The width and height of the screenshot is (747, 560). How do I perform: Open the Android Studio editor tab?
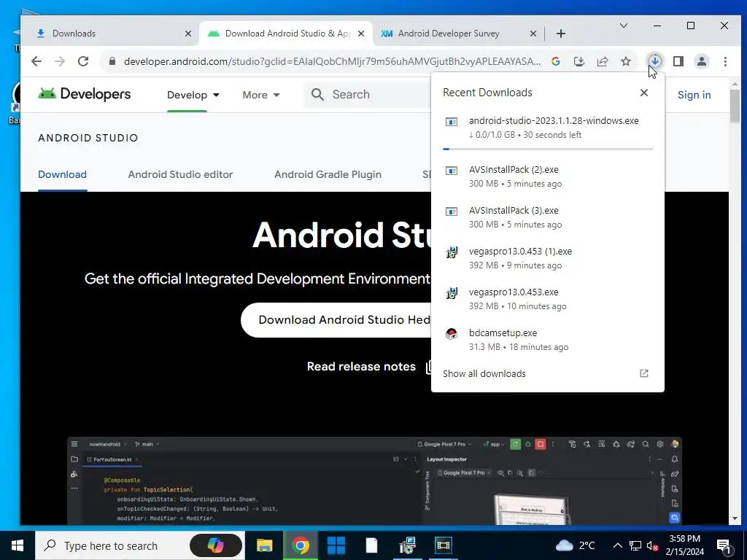pos(181,174)
